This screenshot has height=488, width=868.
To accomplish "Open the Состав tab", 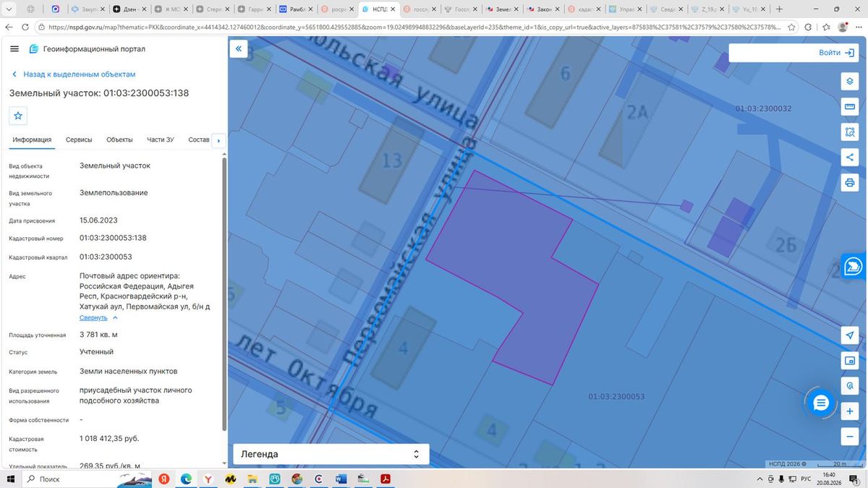I will click(198, 140).
